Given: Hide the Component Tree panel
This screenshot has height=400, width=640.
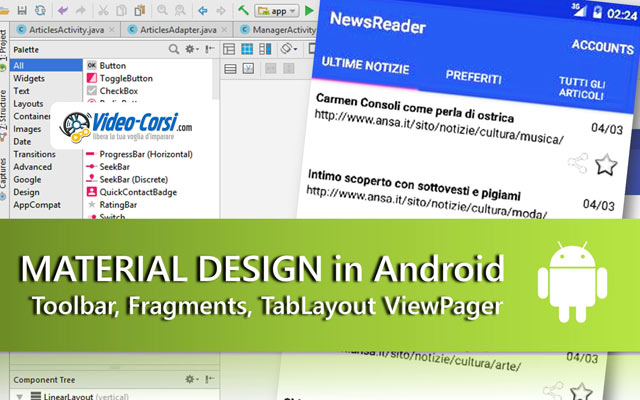Looking at the screenshot, I should [x=210, y=379].
